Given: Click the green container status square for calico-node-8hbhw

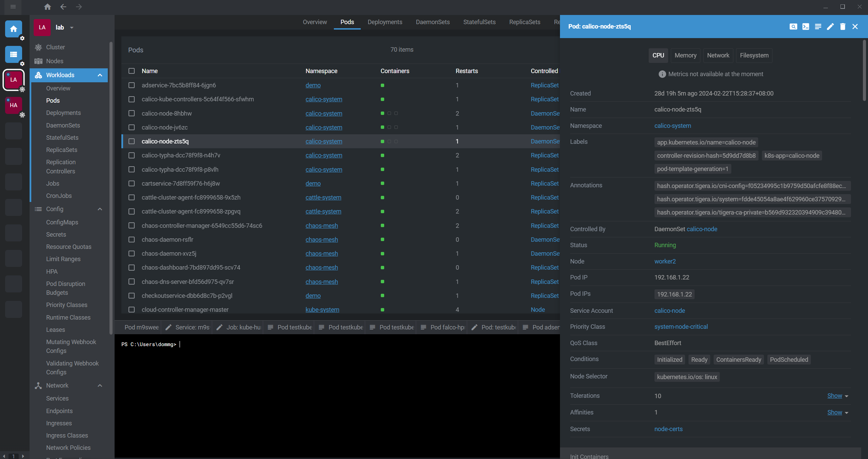Looking at the screenshot, I should click(382, 114).
